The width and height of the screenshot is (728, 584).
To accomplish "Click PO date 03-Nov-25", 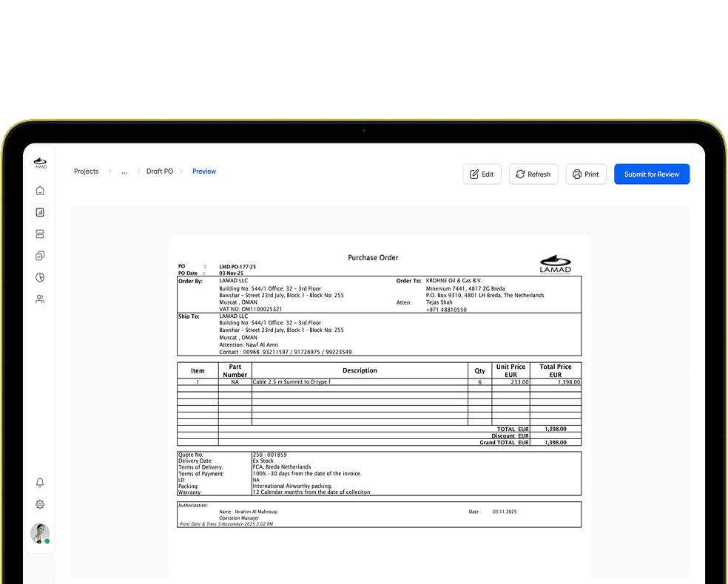I will pos(232,274).
